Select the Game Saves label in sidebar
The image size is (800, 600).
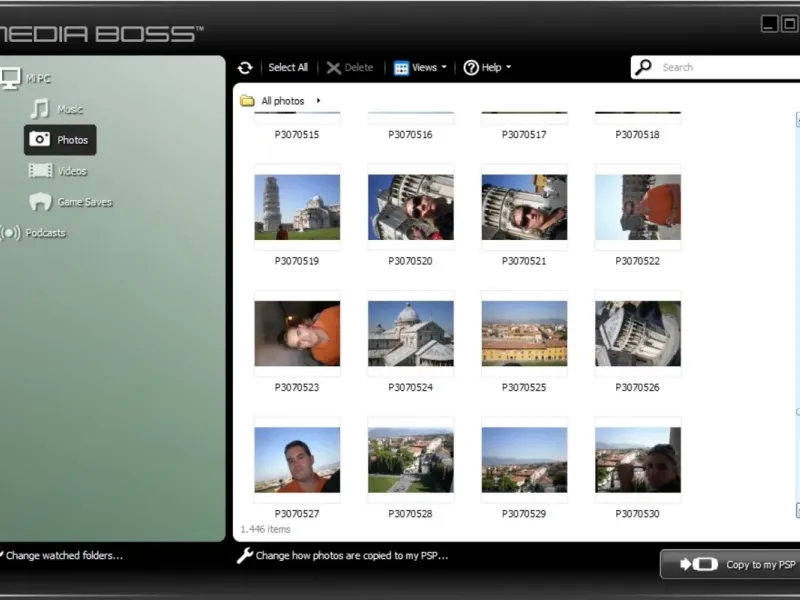coord(85,202)
